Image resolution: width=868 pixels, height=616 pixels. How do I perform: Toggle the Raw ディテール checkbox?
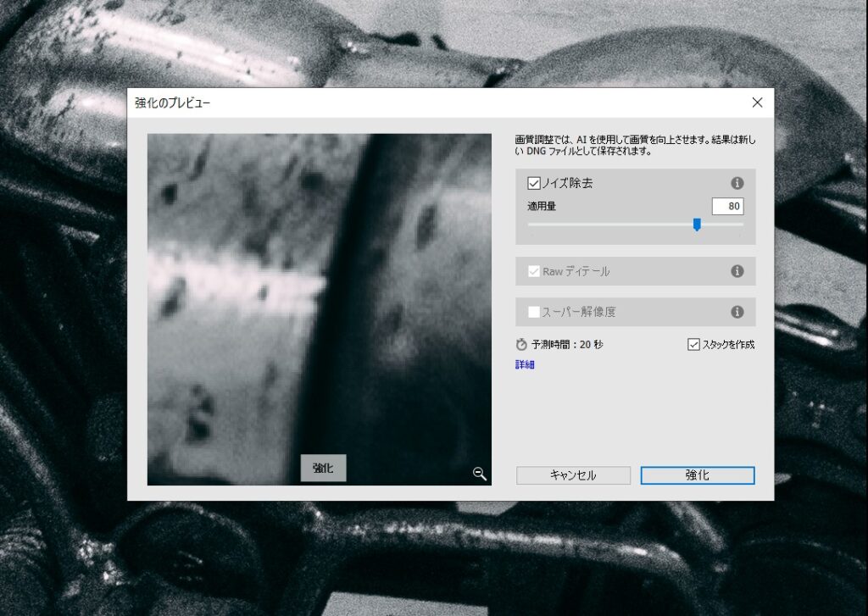click(534, 271)
